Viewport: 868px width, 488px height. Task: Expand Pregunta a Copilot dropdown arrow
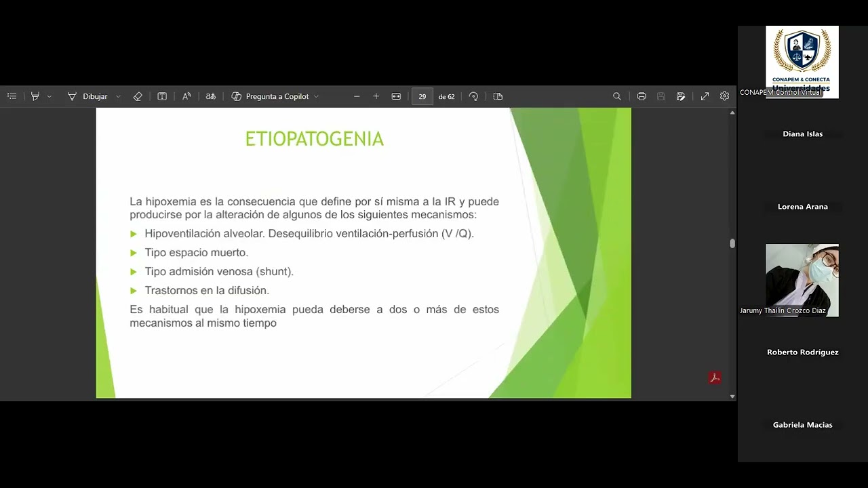tap(316, 96)
